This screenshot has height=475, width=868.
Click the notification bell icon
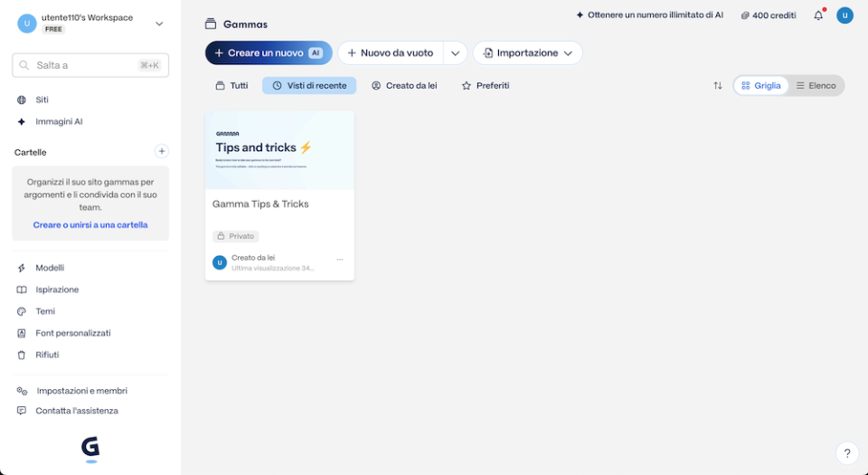tap(818, 15)
